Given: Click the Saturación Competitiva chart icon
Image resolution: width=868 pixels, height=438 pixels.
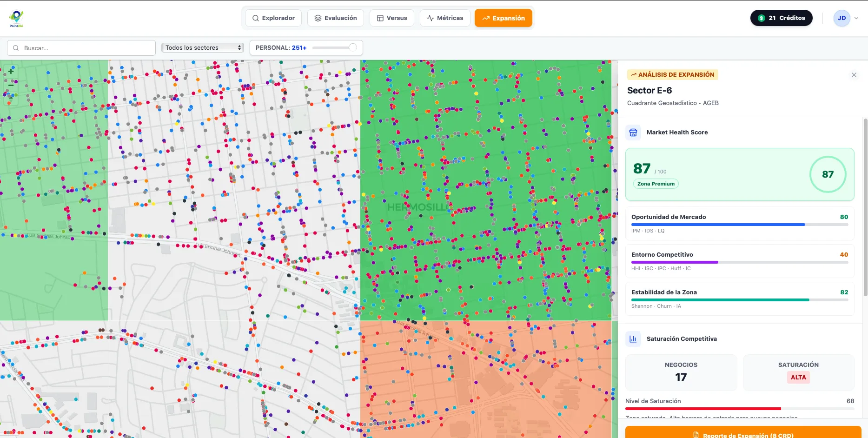Looking at the screenshot, I should click(633, 339).
